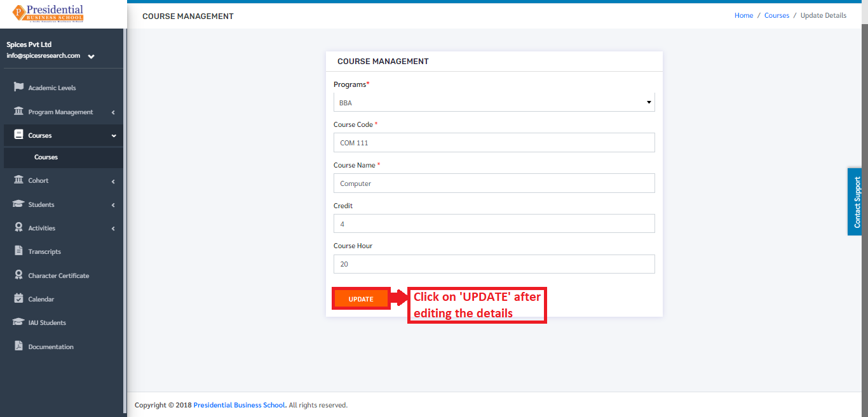Image resolution: width=868 pixels, height=417 pixels.
Task: Expand the Spices Pvt Ltd account dropdown arrow
Action: (x=92, y=56)
